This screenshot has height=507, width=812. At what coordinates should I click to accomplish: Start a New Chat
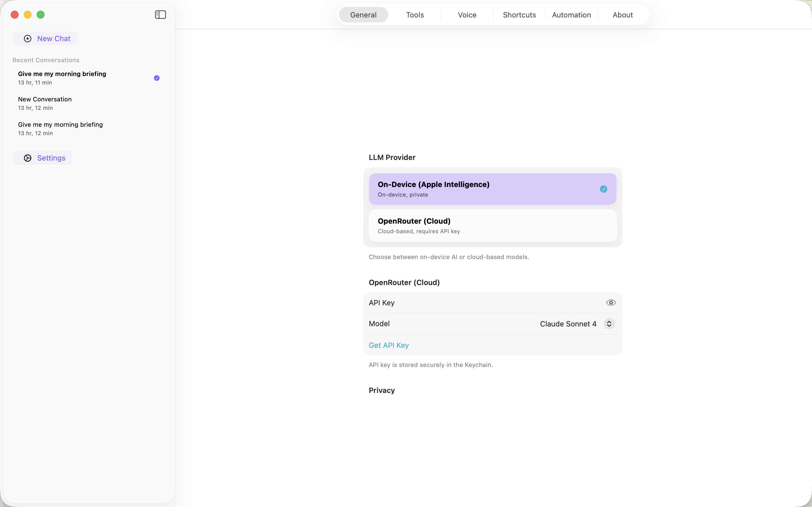click(x=54, y=39)
